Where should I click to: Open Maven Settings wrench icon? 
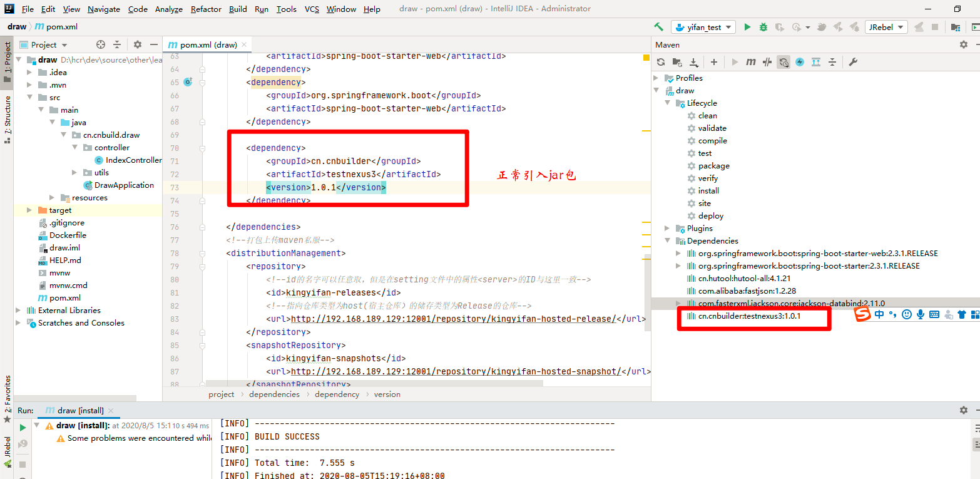click(853, 62)
